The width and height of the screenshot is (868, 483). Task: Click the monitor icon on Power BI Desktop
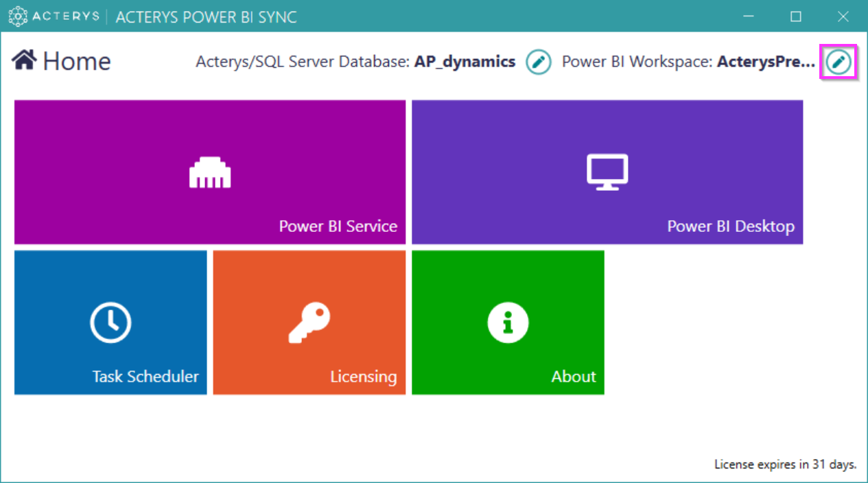(607, 172)
